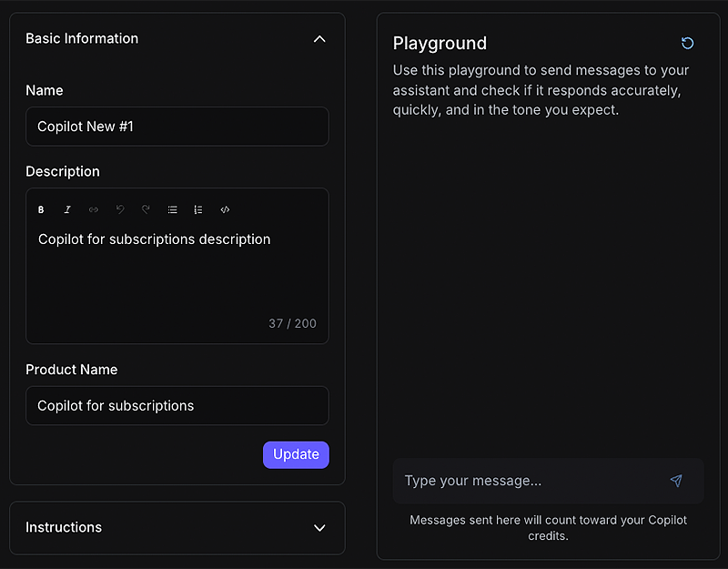The image size is (728, 569).
Task: Click inside the Description text area
Action: coord(177,273)
